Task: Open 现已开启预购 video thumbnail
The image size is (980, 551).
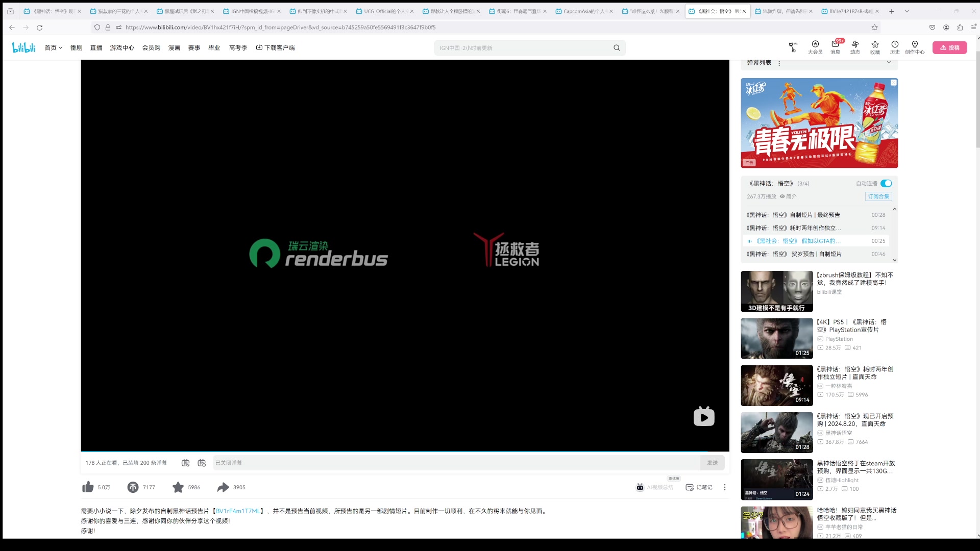Action: [x=776, y=433]
